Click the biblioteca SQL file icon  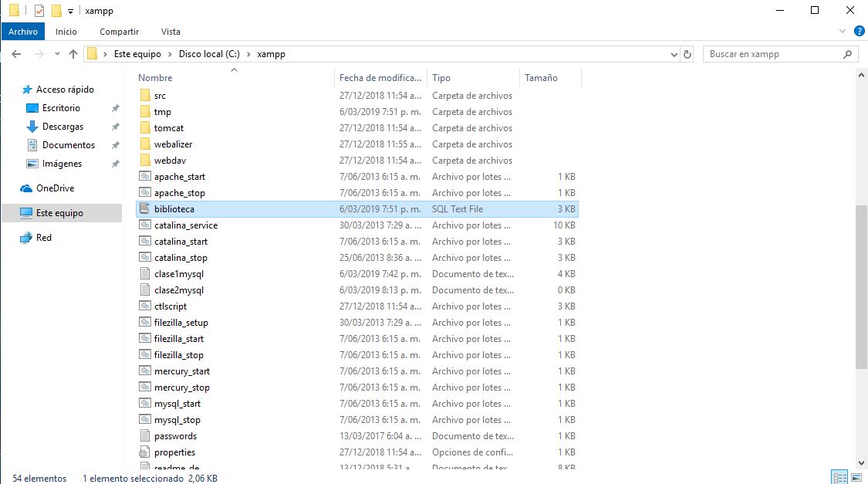(144, 209)
